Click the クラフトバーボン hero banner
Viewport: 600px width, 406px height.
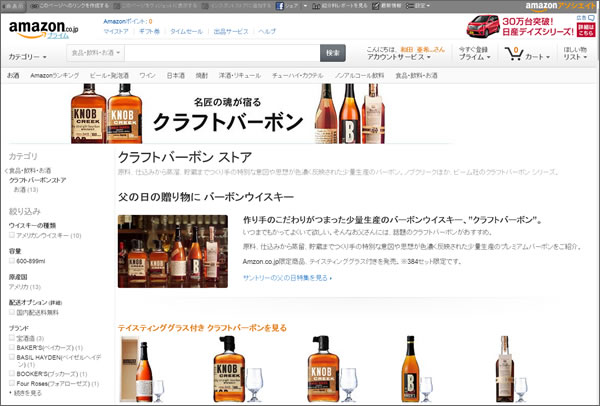click(x=228, y=113)
